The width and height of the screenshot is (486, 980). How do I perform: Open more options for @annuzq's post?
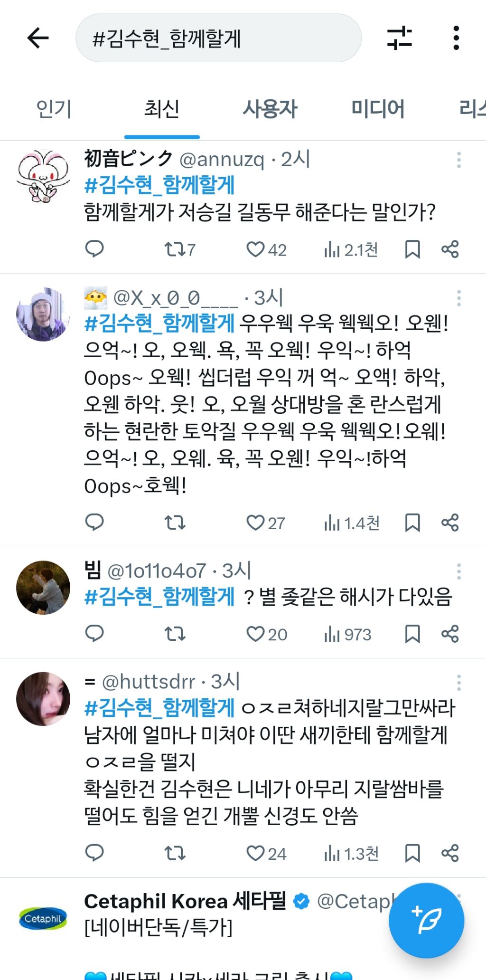[458, 160]
